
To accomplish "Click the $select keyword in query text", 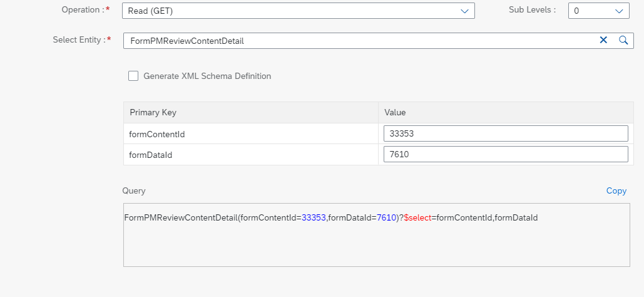I will pyautogui.click(x=417, y=217).
